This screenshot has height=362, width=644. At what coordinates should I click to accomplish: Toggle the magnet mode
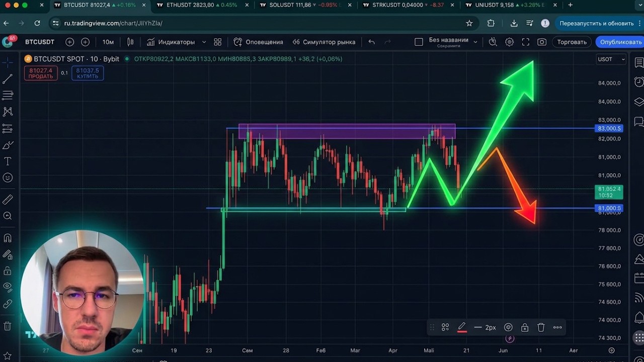pyautogui.click(x=8, y=238)
